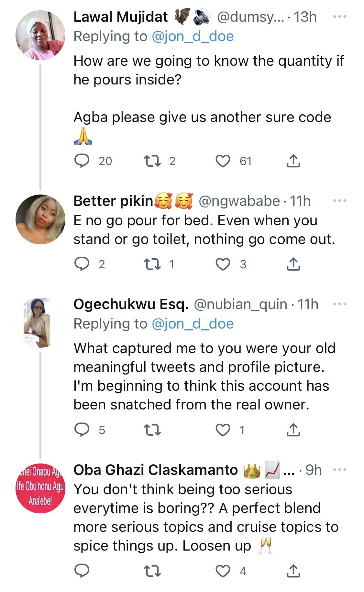The height and width of the screenshot is (592, 364).
Task: Open more options on Better pikin's tweet
Action: click(339, 201)
